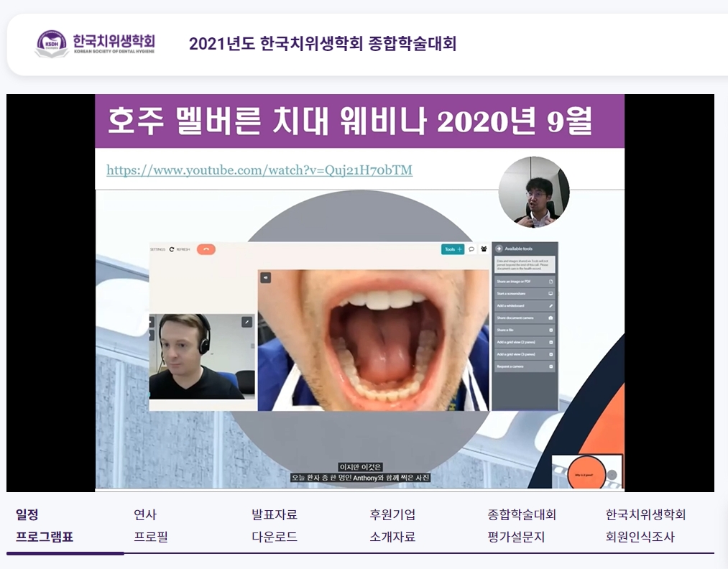Collapse Available tools with arrow icon
This screenshot has height=569, width=728.
click(499, 249)
